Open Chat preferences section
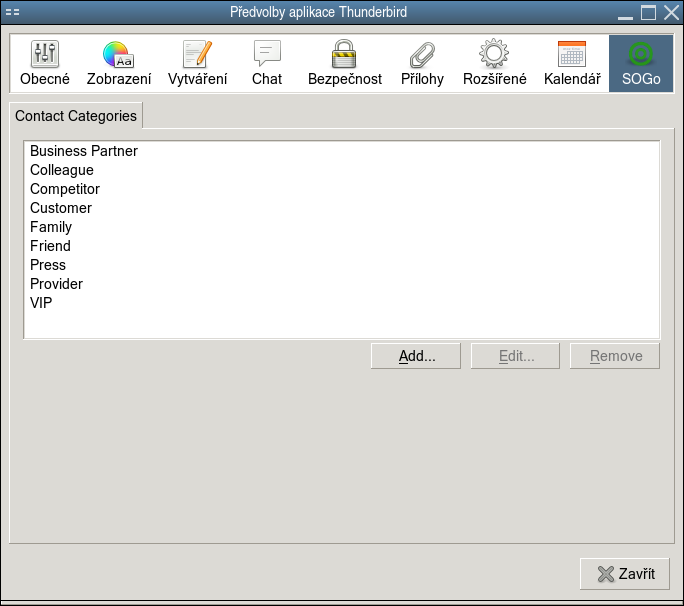This screenshot has width=684, height=606. point(267,64)
